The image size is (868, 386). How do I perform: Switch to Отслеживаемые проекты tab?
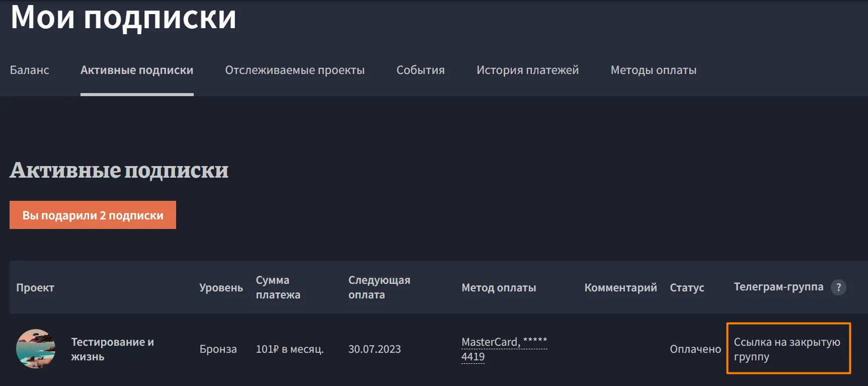(x=295, y=70)
